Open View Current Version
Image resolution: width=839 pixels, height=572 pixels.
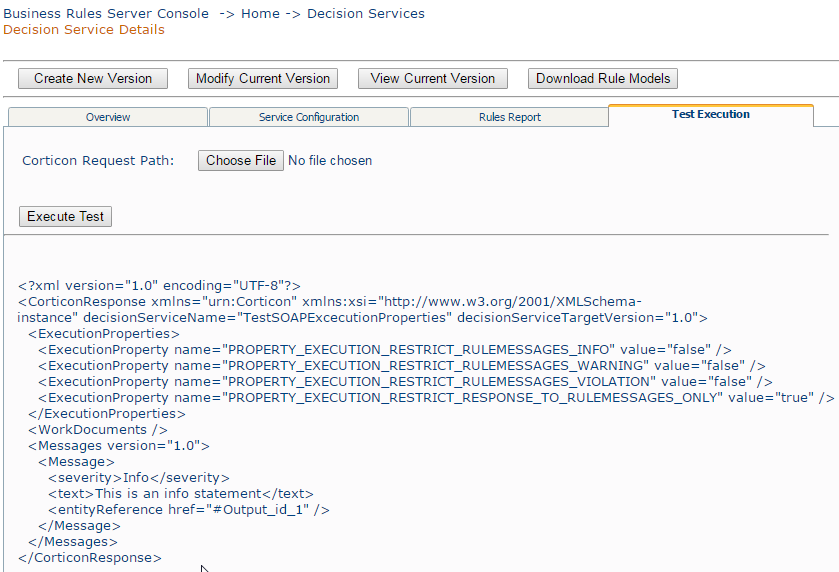pyautogui.click(x=432, y=79)
